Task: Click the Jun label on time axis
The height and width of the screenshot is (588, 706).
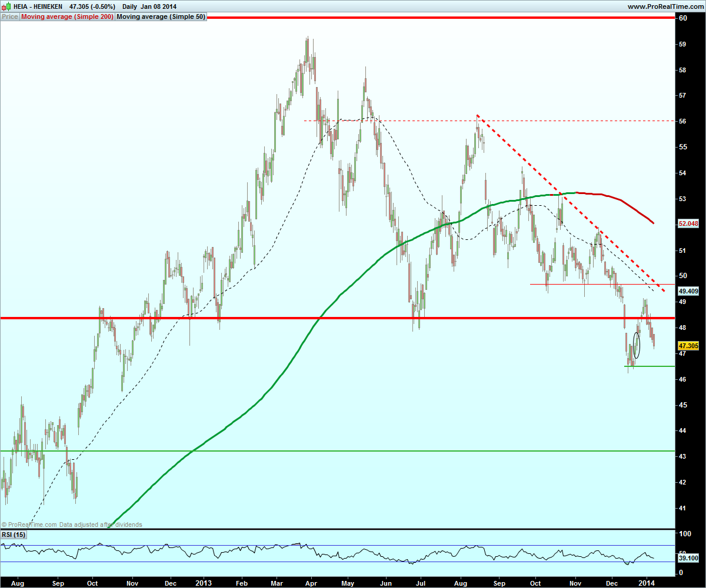Action: 386,583
